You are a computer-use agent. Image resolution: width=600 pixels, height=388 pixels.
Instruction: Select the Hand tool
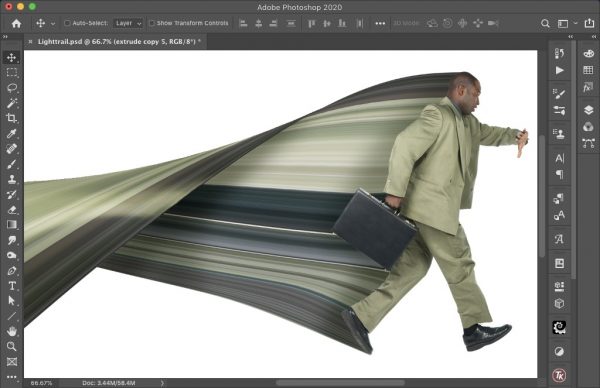pyautogui.click(x=11, y=331)
